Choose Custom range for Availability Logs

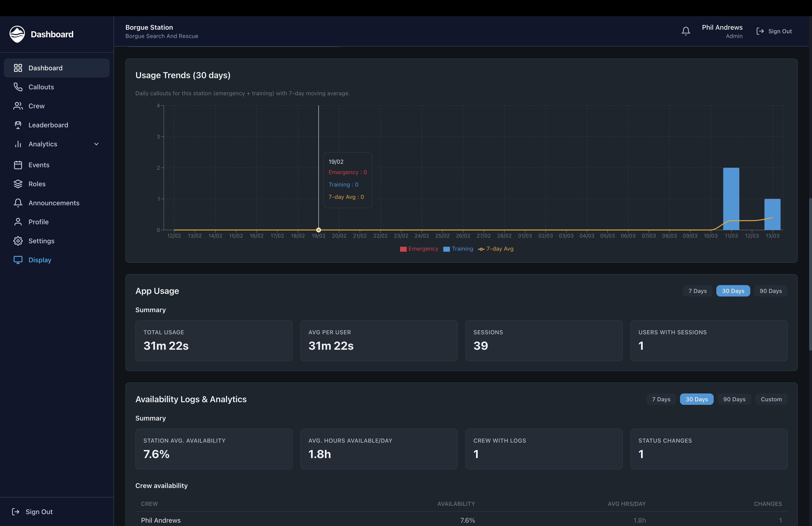(x=772, y=399)
